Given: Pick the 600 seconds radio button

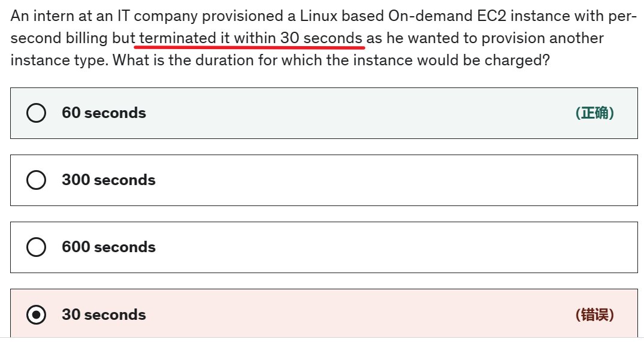Looking at the screenshot, I should pyautogui.click(x=37, y=247).
